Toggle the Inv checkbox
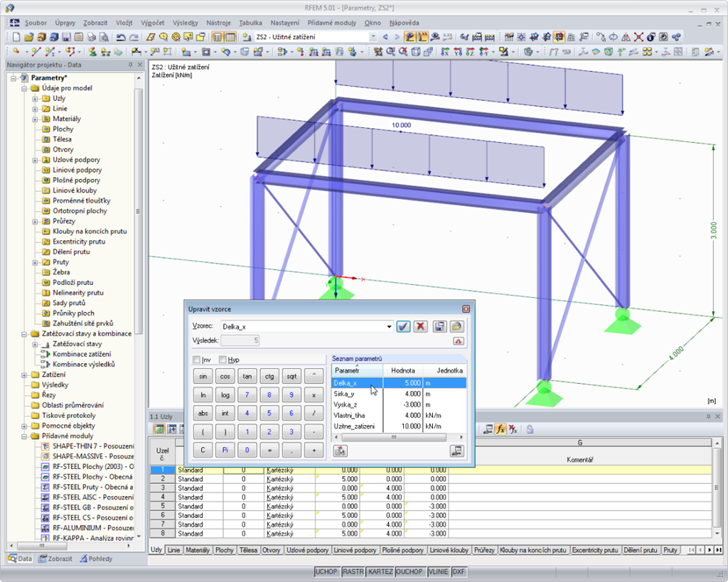The image size is (728, 582). pyautogui.click(x=196, y=360)
